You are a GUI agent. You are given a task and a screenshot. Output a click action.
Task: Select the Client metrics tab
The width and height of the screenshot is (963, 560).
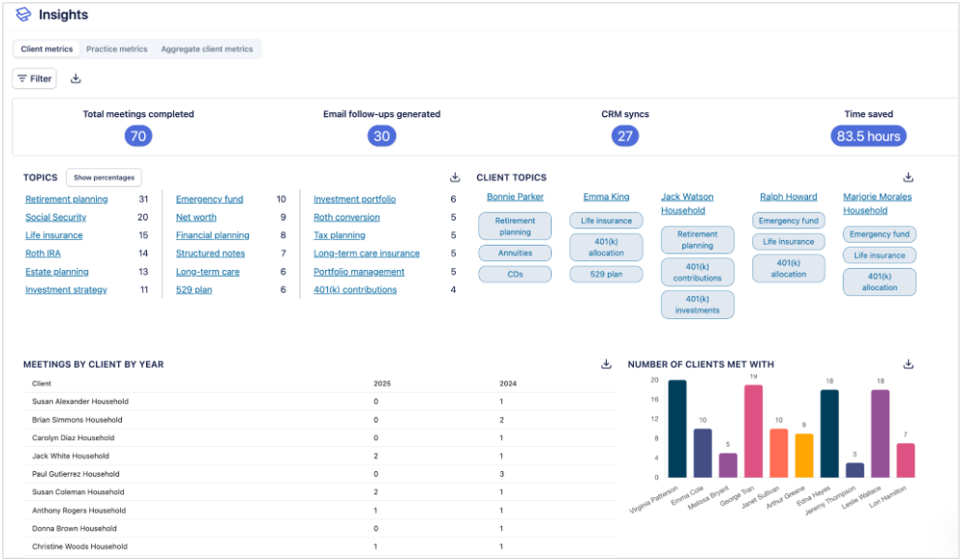(46, 49)
